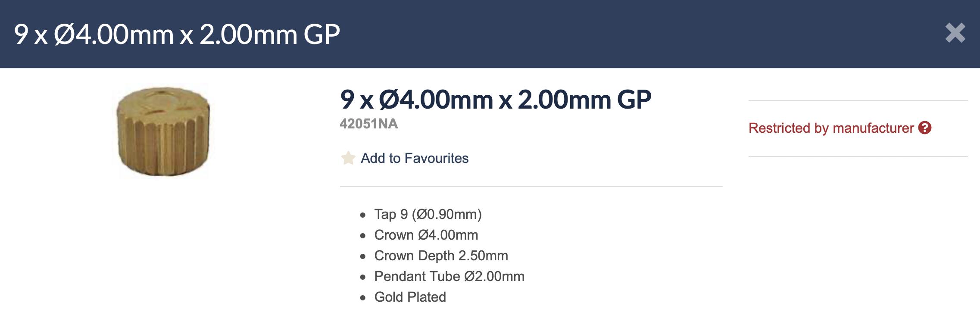Click the Add to Favourites link
980x331 pixels.
coord(414,158)
